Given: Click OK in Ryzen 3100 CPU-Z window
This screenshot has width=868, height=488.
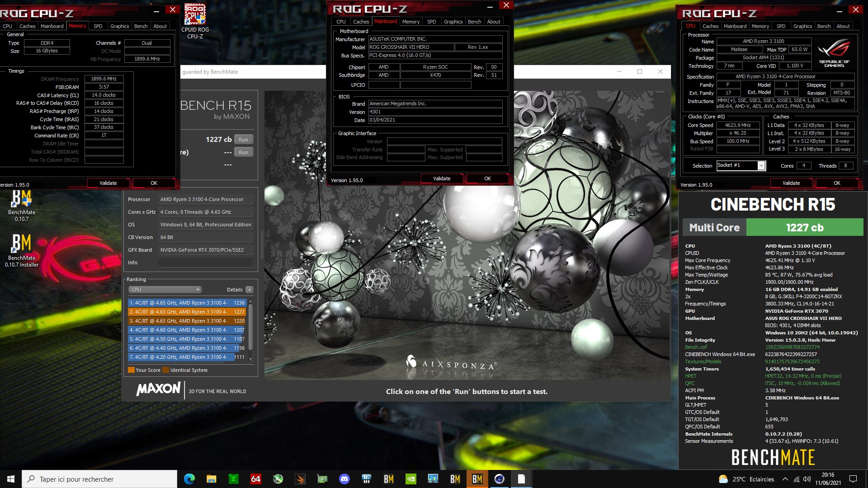Looking at the screenshot, I should pos(837,183).
